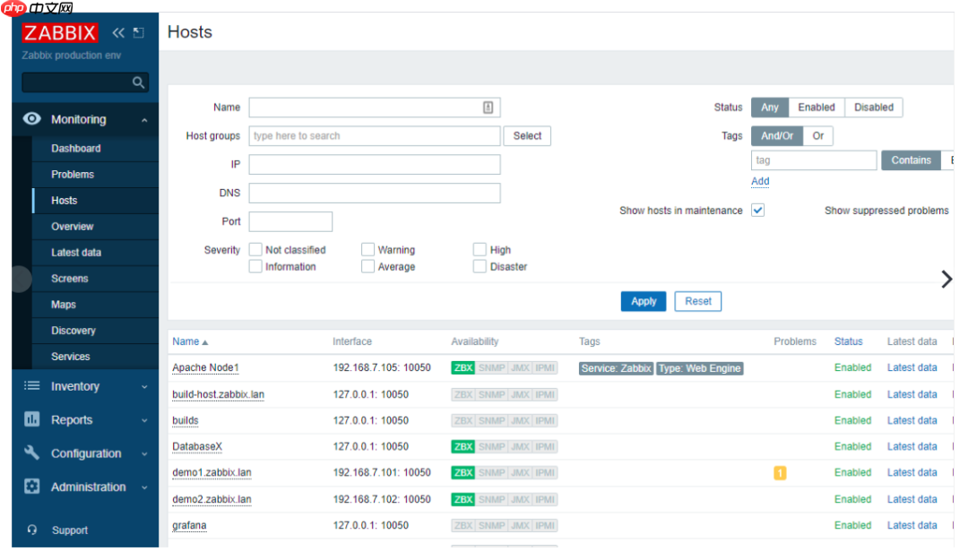Expand the Inventory menu section
968x560 pixels.
click(x=144, y=387)
